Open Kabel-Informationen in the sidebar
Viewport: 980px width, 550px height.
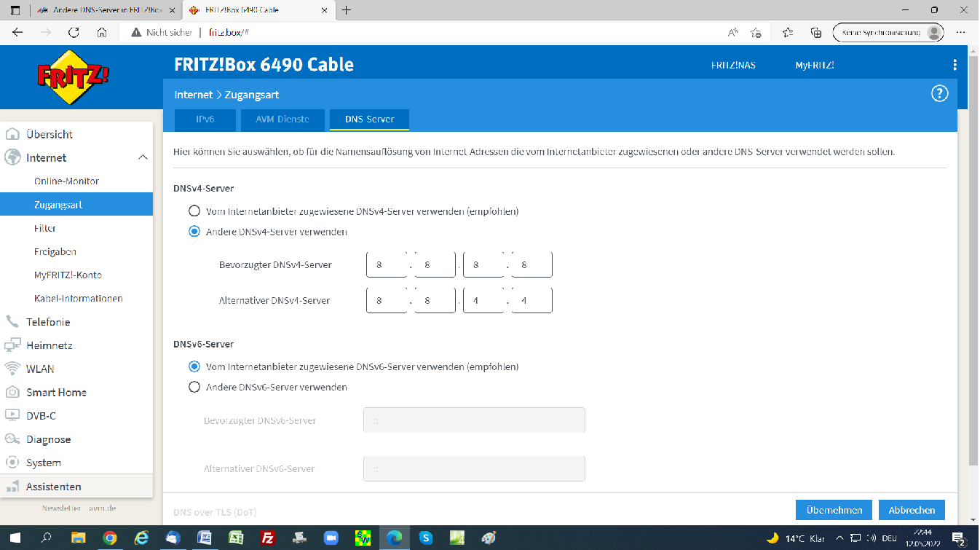(x=78, y=298)
